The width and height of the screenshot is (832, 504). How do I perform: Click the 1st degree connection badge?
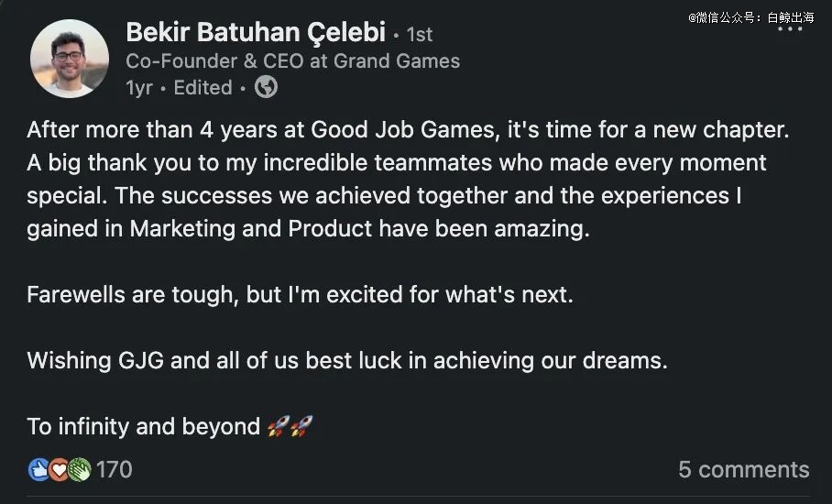(419, 35)
